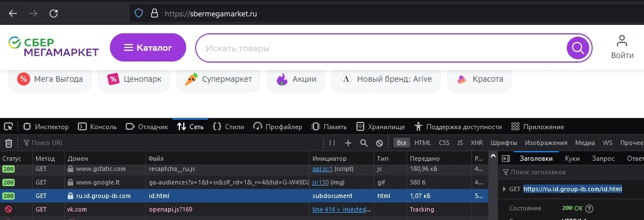Open the Ценопарк category chip
644x220 pixels.
134,80
